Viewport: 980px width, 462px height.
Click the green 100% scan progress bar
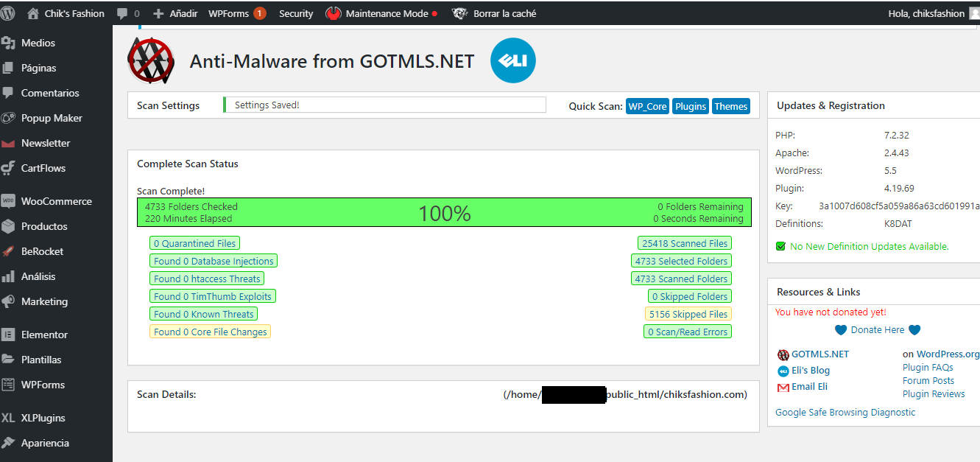[444, 212]
